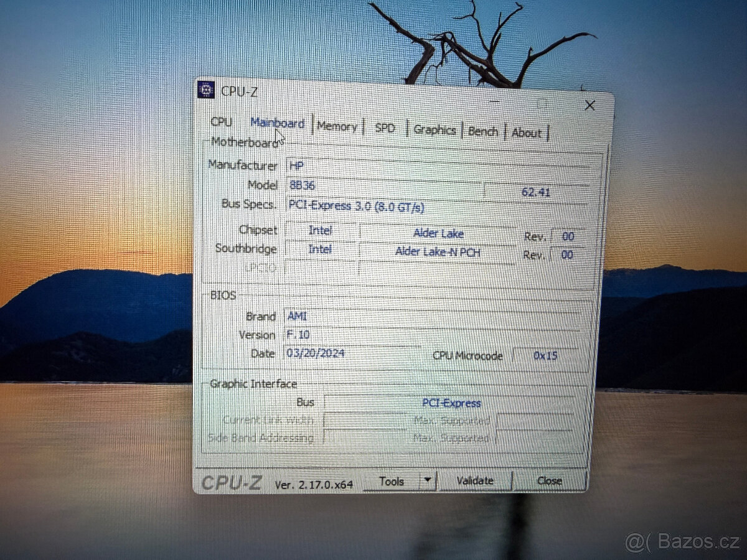Image resolution: width=747 pixels, height=560 pixels.
Task: Switch to the CPU tab
Action: [221, 121]
